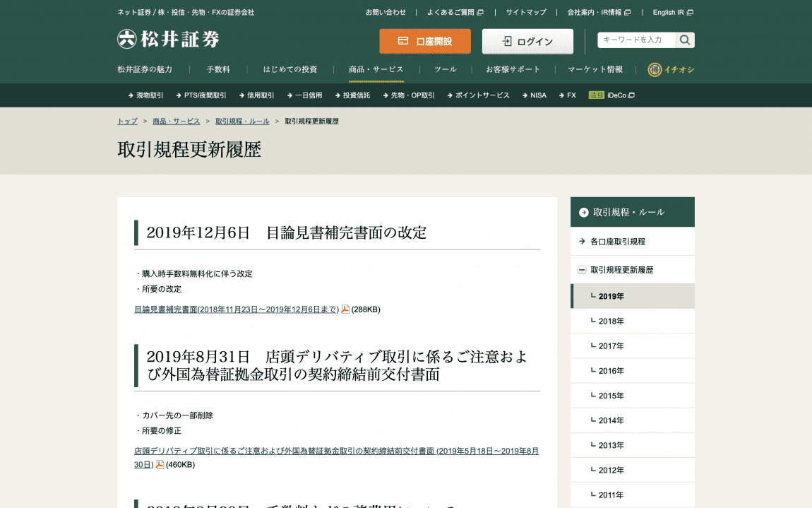Select 2018年 in sidebar year list
The height and width of the screenshot is (508, 812).
pos(611,321)
